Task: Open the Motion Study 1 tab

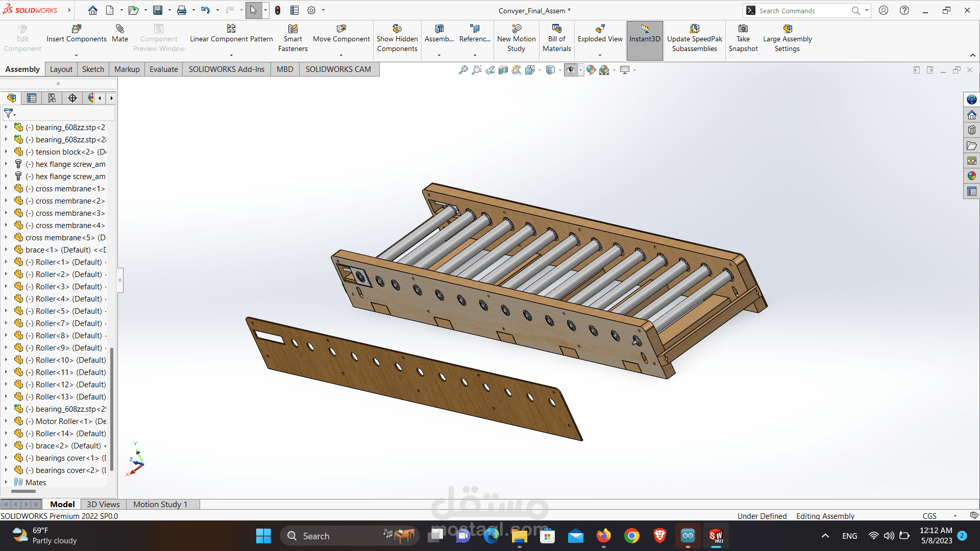Action: coord(160,504)
